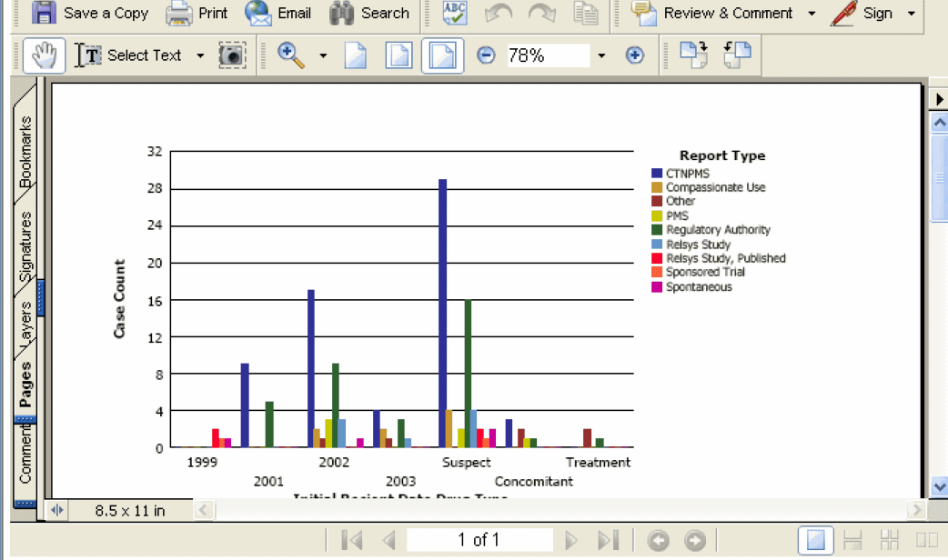Click the horizontal scrollbar right arrow
The width and height of the screenshot is (948, 560).
pos(917,511)
